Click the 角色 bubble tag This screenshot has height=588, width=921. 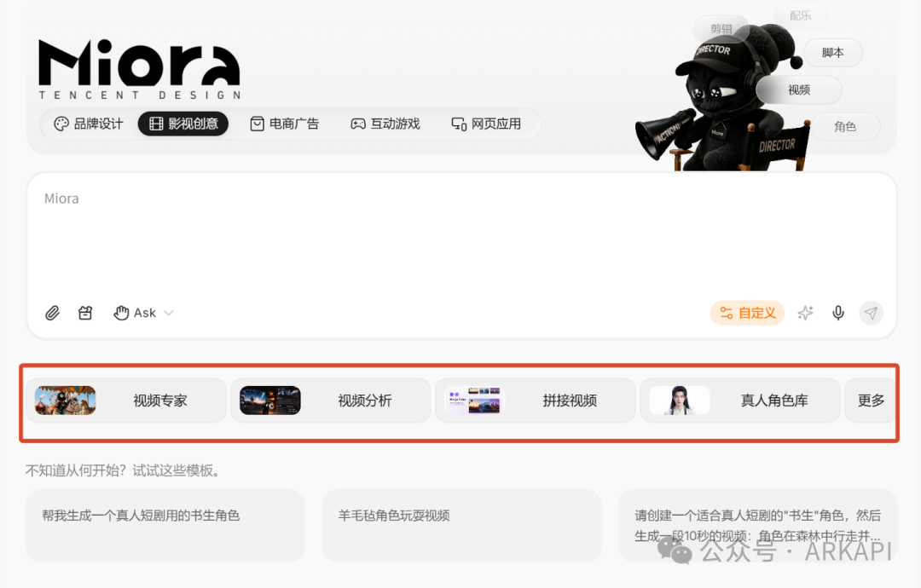pyautogui.click(x=845, y=126)
